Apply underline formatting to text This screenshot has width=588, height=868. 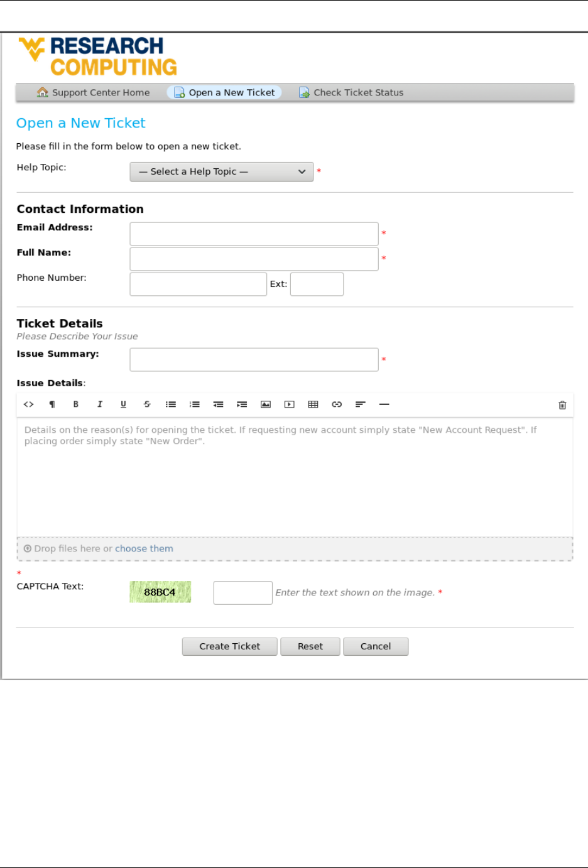(123, 404)
